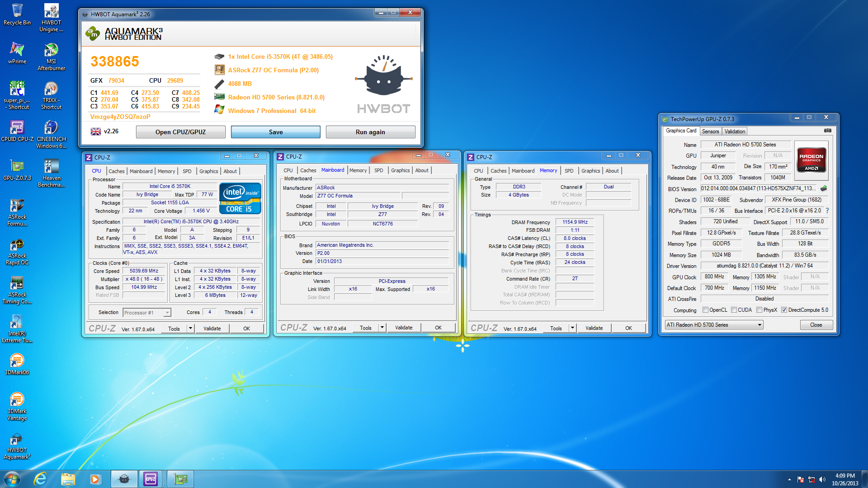Toggle PhysX checkbox in GPU-Z

759,310
